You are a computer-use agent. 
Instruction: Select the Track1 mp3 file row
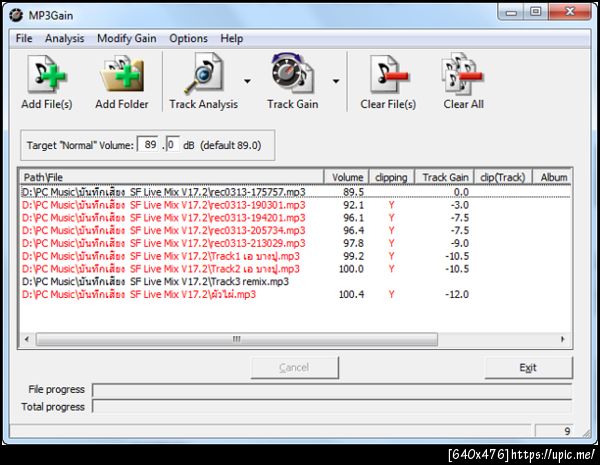coord(295,256)
